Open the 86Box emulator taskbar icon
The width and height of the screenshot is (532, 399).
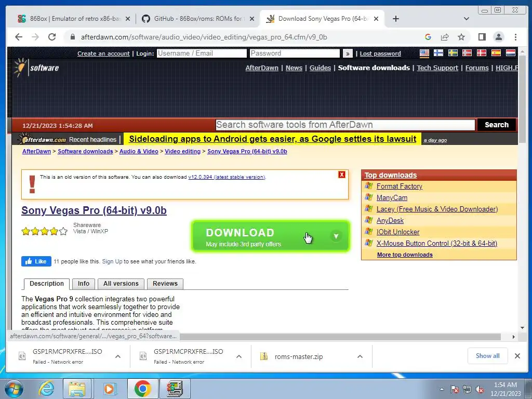tap(175, 389)
